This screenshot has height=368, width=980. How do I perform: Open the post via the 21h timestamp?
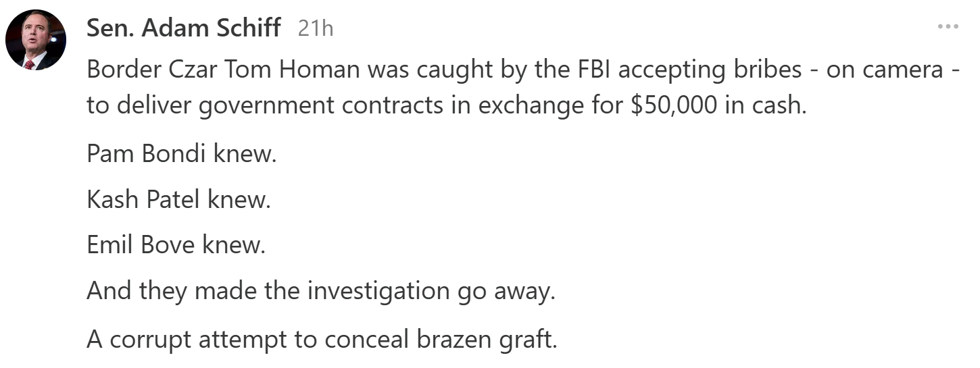316,28
